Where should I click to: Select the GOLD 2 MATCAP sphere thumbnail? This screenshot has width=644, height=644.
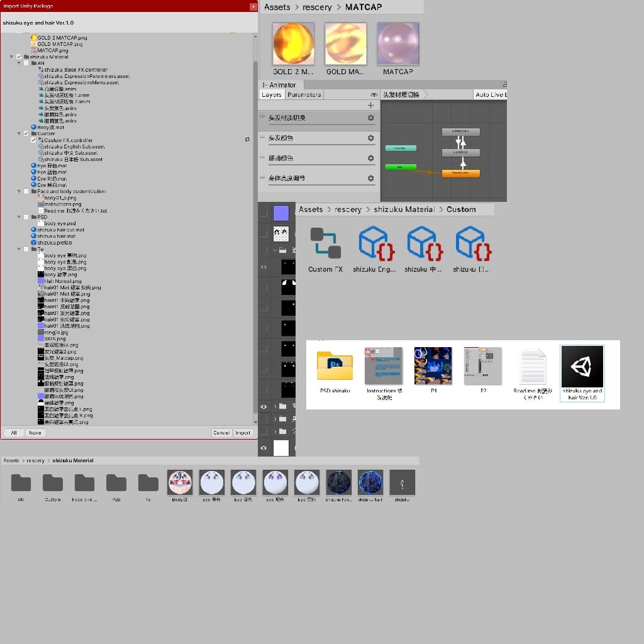coord(293,44)
